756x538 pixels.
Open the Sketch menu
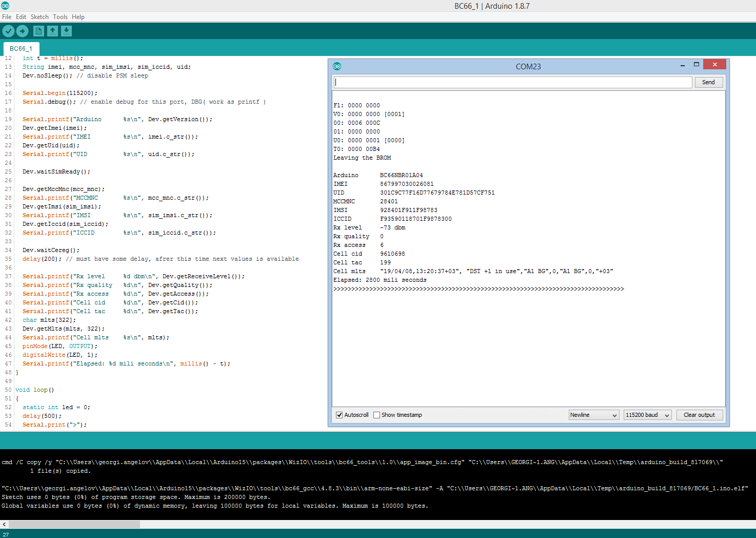coord(39,17)
